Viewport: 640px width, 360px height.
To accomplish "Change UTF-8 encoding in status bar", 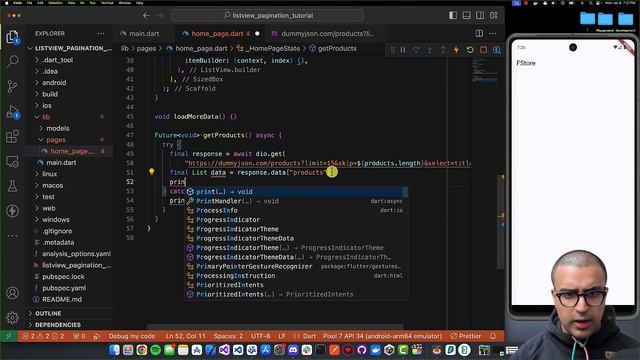I will tap(260, 336).
